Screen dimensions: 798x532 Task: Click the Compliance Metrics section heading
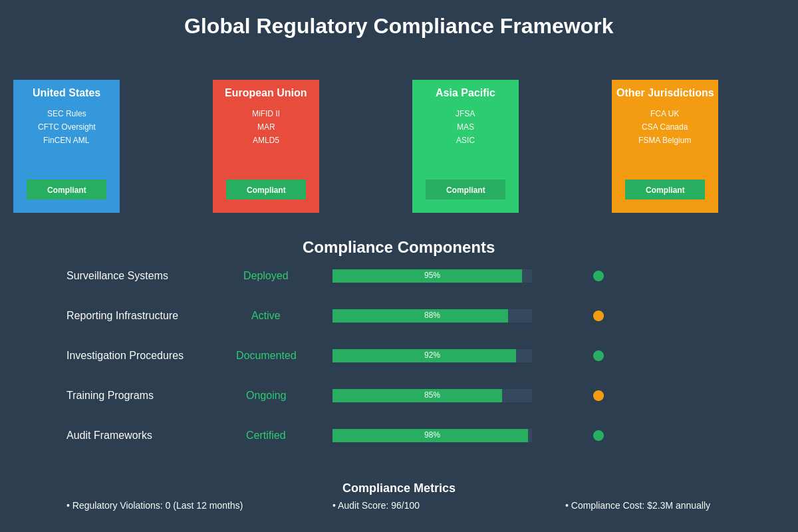pyautogui.click(x=399, y=488)
